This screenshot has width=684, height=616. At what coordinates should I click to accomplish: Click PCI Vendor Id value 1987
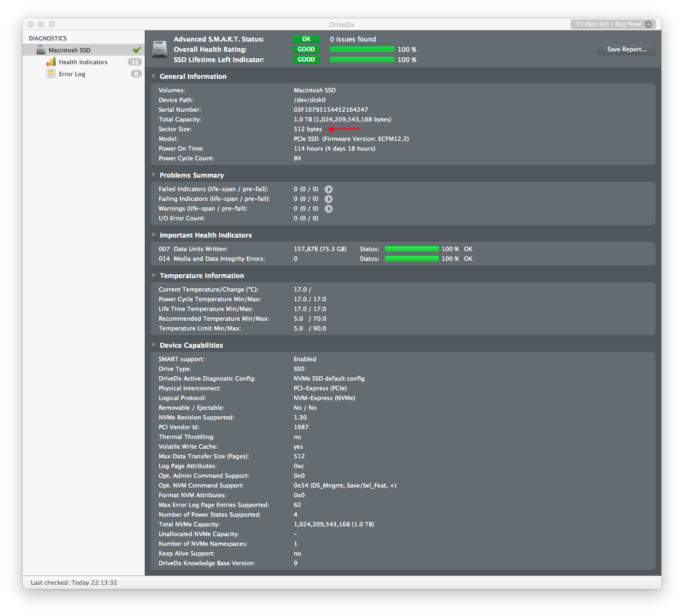(x=301, y=427)
